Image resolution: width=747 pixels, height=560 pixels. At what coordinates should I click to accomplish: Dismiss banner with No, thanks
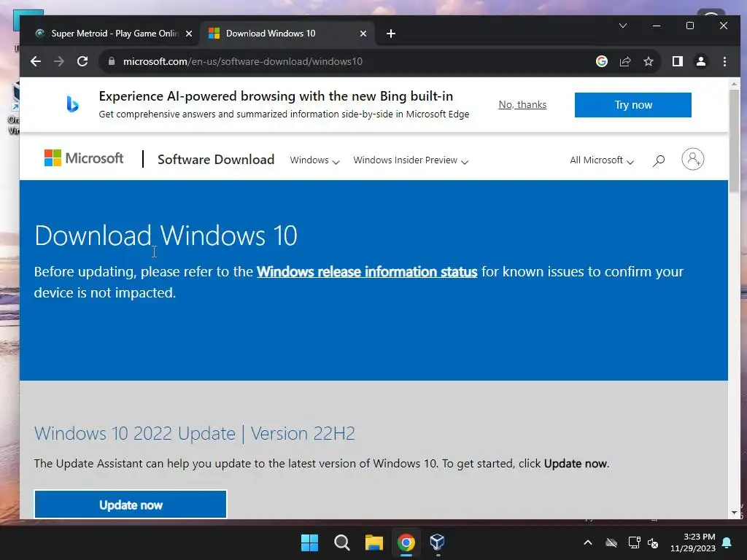pos(522,105)
